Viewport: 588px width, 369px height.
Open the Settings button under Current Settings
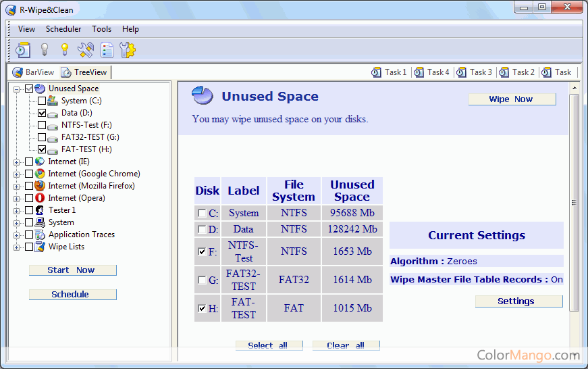(519, 301)
